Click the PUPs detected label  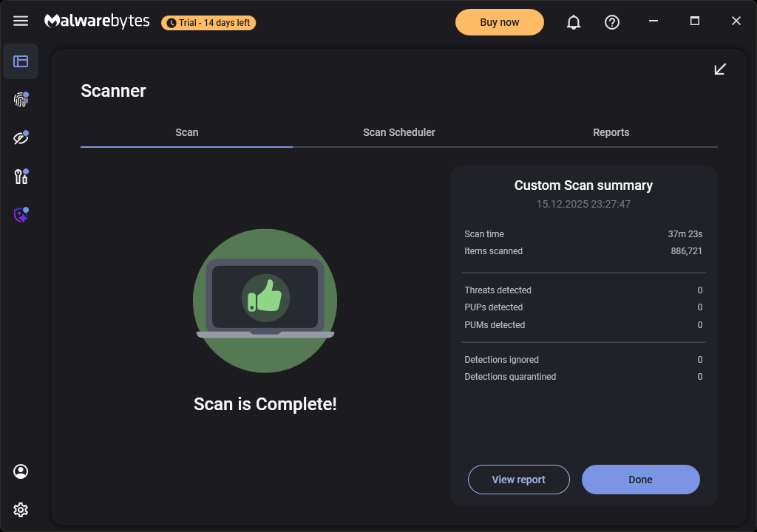(493, 307)
